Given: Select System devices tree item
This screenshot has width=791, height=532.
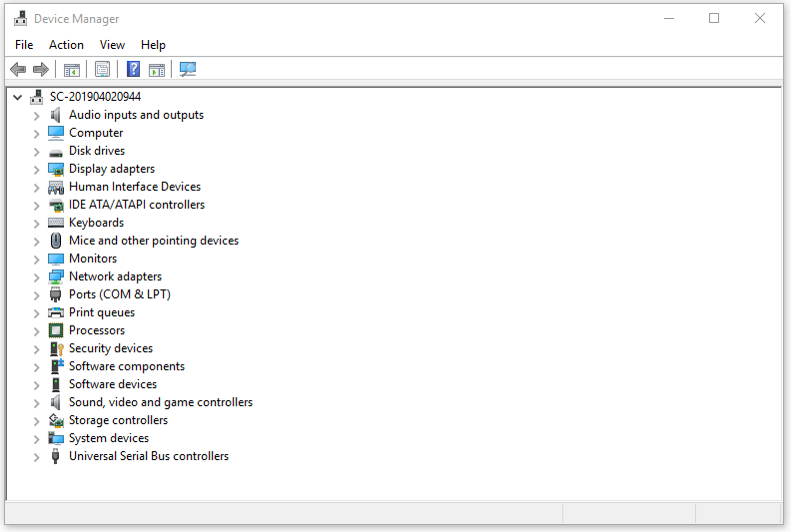Looking at the screenshot, I should coord(109,438).
